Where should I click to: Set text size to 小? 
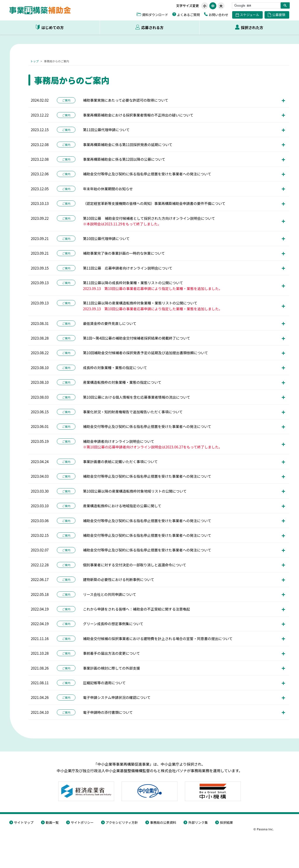coord(204,6)
